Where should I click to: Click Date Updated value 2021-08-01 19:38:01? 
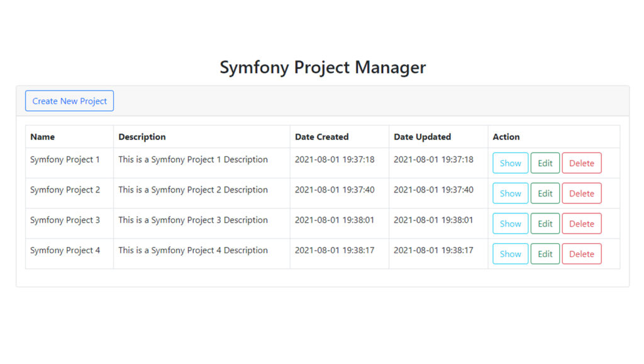[x=434, y=220]
